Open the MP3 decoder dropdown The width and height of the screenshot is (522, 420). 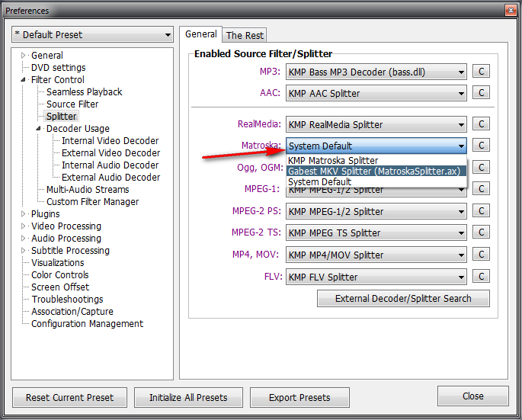pos(376,72)
